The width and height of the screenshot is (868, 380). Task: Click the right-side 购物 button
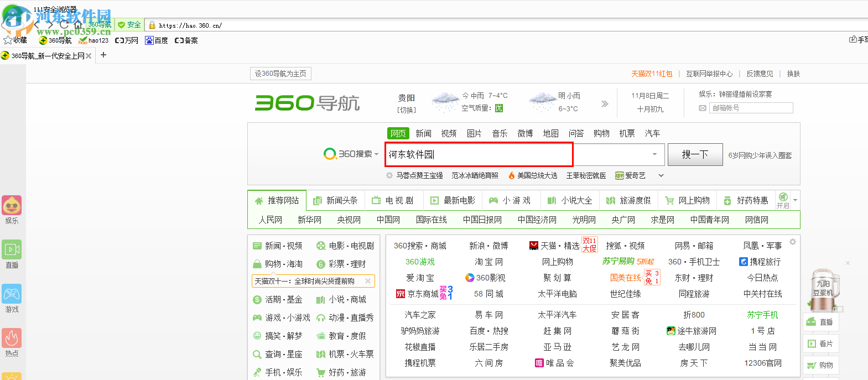click(x=821, y=366)
